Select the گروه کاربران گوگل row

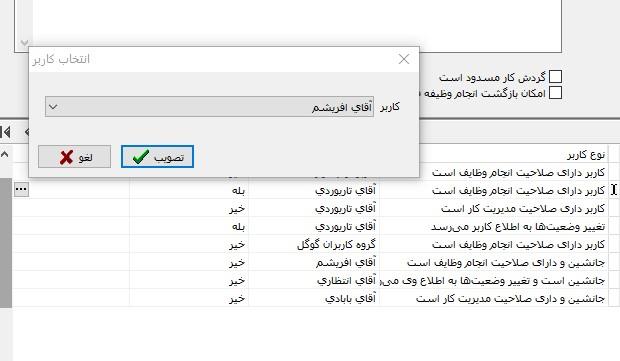point(310,244)
